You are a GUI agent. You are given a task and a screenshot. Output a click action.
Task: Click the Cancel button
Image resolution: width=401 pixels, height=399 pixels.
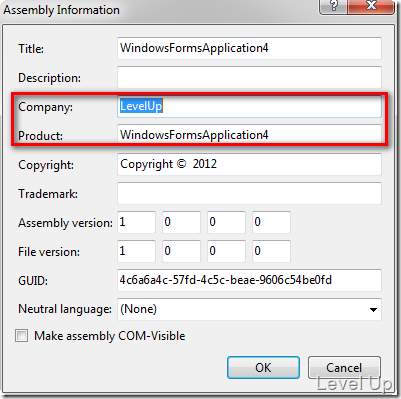[x=344, y=368]
